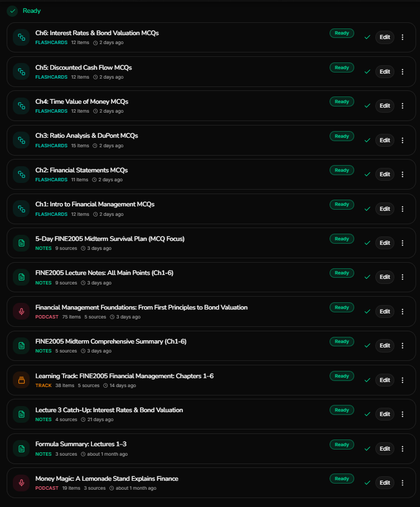
Task: Click the notes icon for 5-Day Midterm Survival Plan
Action: (x=21, y=243)
